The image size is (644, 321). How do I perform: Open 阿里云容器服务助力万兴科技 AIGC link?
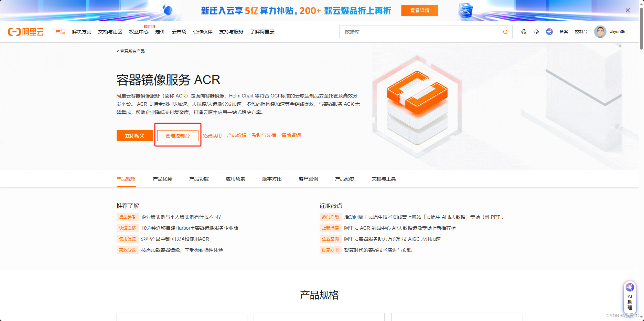point(392,239)
